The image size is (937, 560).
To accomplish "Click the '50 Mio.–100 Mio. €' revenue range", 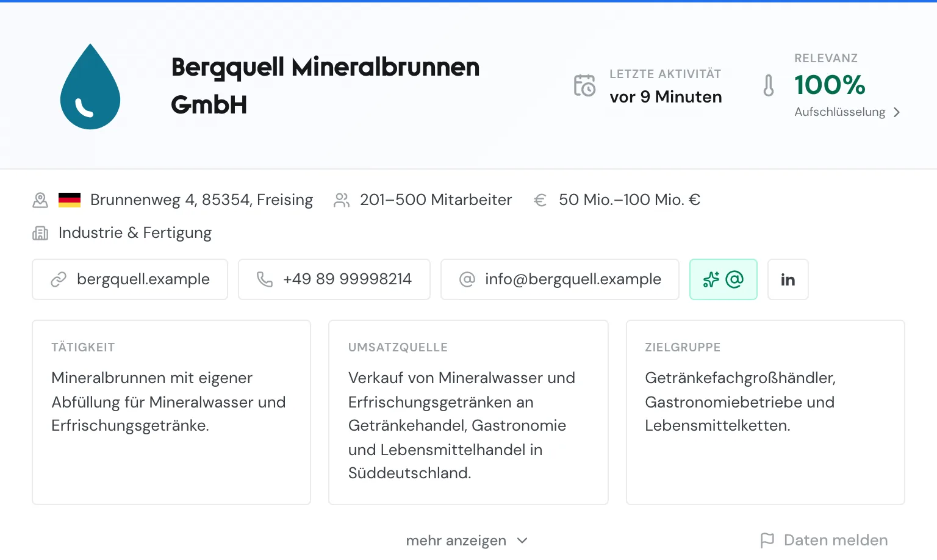I will pyautogui.click(x=630, y=200).
